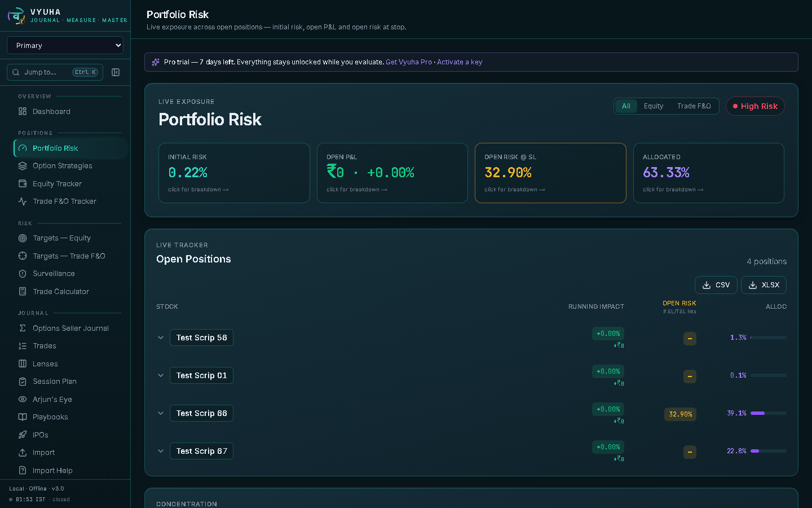Click the Options Seller Journal sigma icon
Viewport: 812px width, 508px height.
pos(23,328)
